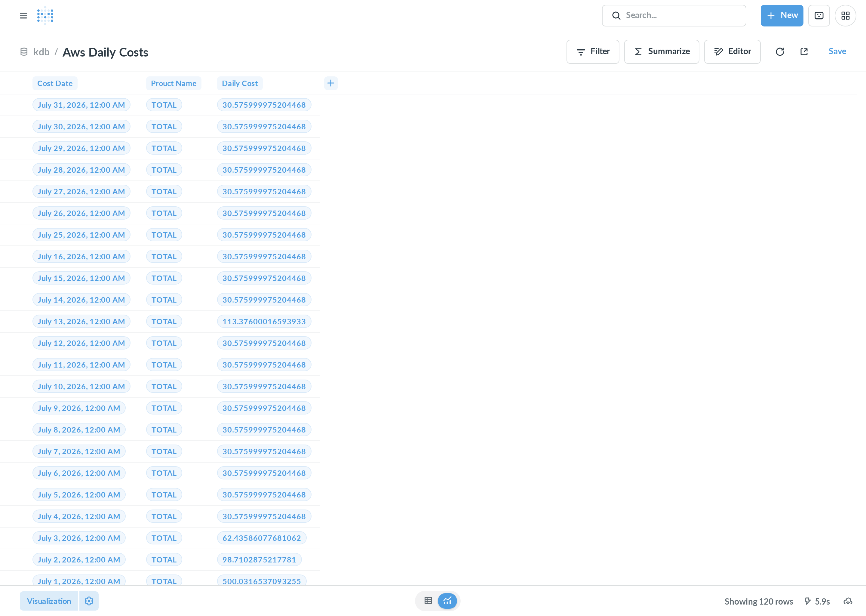Click the search magnifier icon

[616, 16]
